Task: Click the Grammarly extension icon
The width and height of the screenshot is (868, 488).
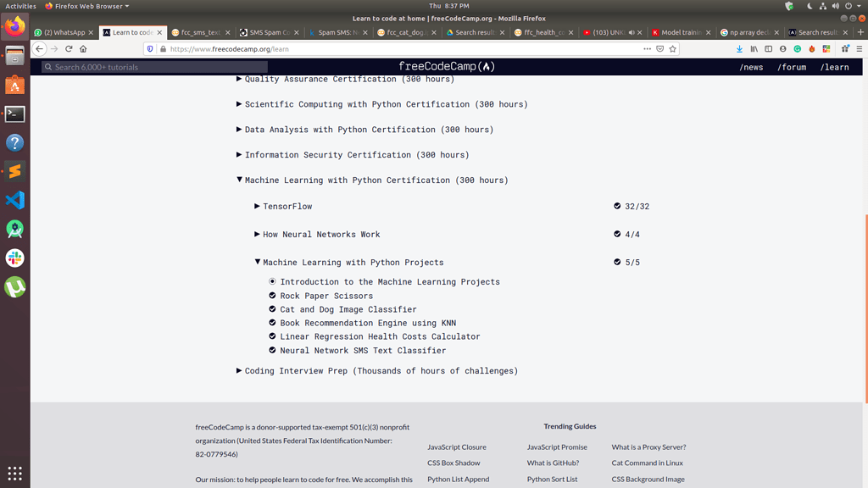Action: pyautogui.click(x=798, y=48)
